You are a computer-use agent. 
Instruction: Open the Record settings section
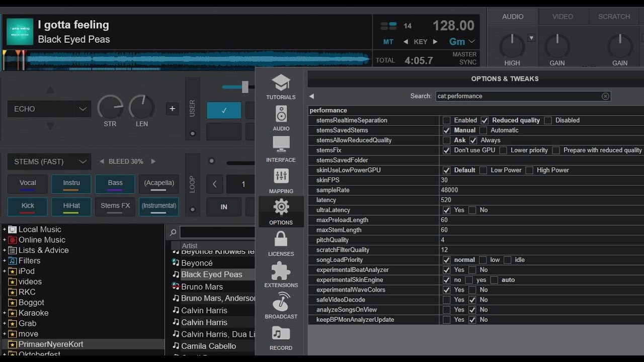coord(281,337)
